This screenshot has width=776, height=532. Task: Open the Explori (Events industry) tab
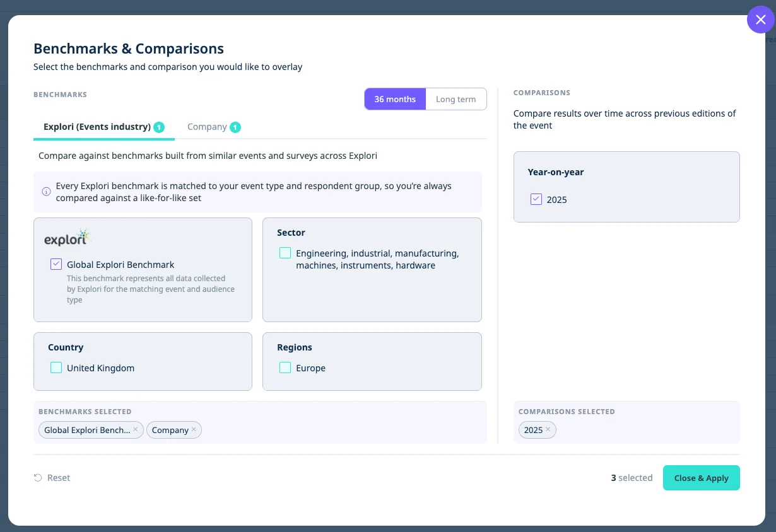(x=104, y=127)
